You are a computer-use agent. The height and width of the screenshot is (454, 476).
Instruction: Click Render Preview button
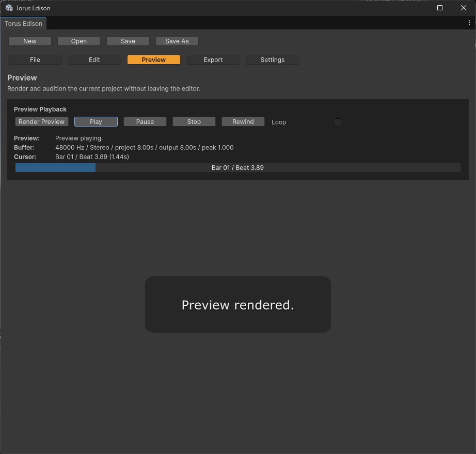(42, 121)
